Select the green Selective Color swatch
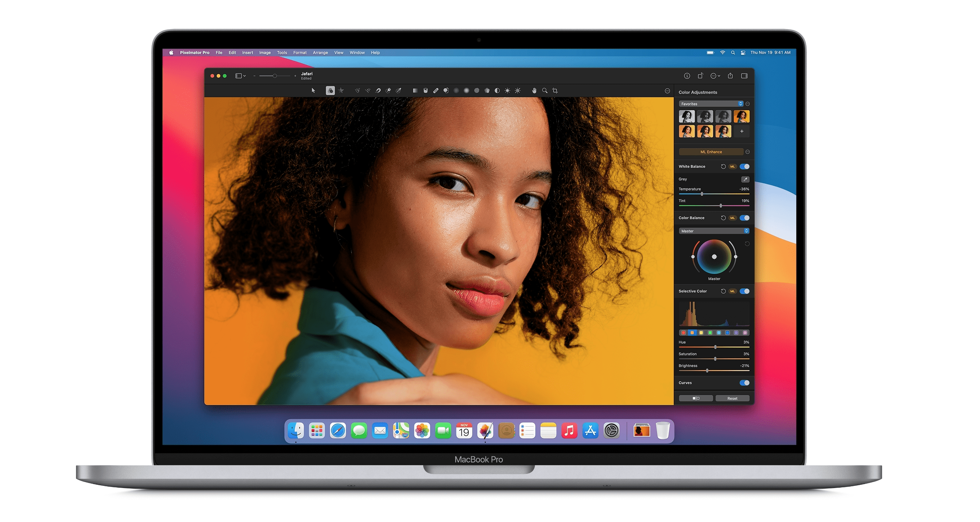Screen dimensions: 980x522 tap(710, 333)
